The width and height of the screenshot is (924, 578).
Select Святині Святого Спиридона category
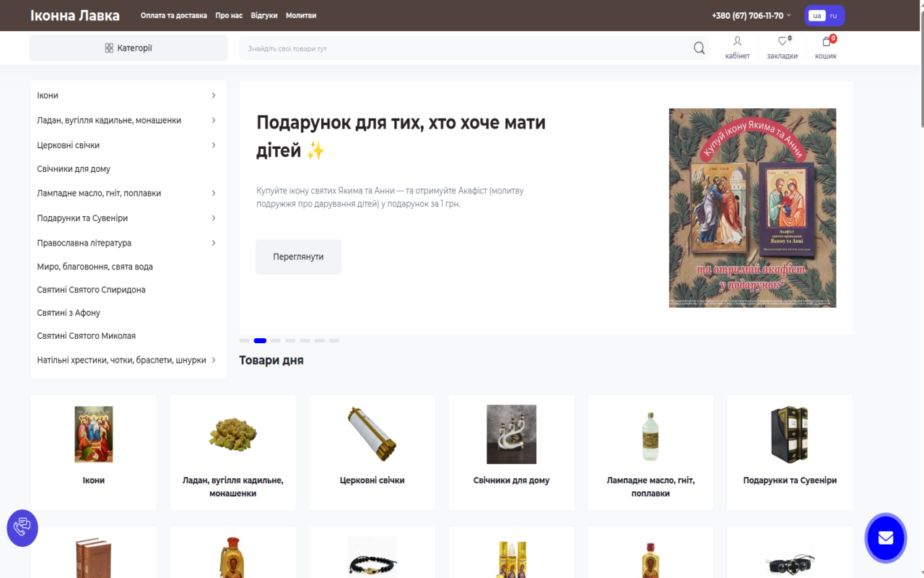91,290
